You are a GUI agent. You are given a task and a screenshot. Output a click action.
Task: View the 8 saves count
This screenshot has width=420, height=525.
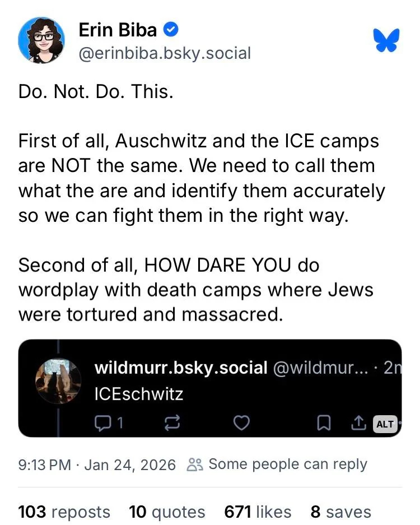point(340,512)
